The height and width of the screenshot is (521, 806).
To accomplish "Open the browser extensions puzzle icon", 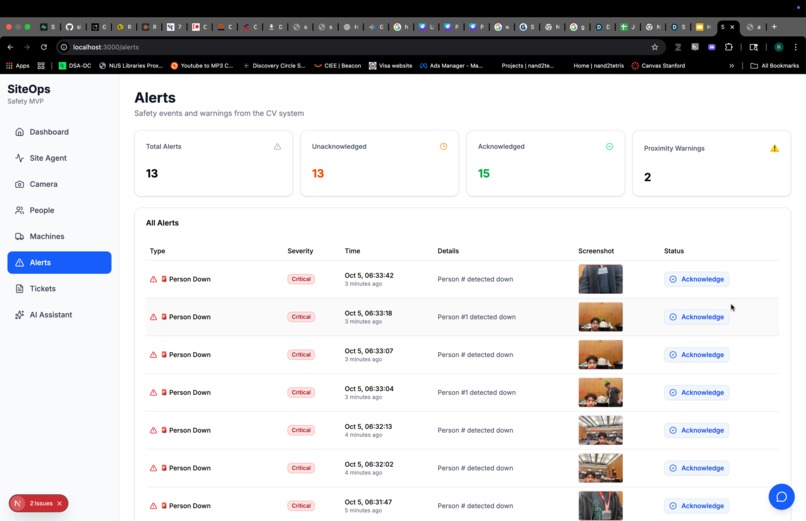I will pos(728,47).
